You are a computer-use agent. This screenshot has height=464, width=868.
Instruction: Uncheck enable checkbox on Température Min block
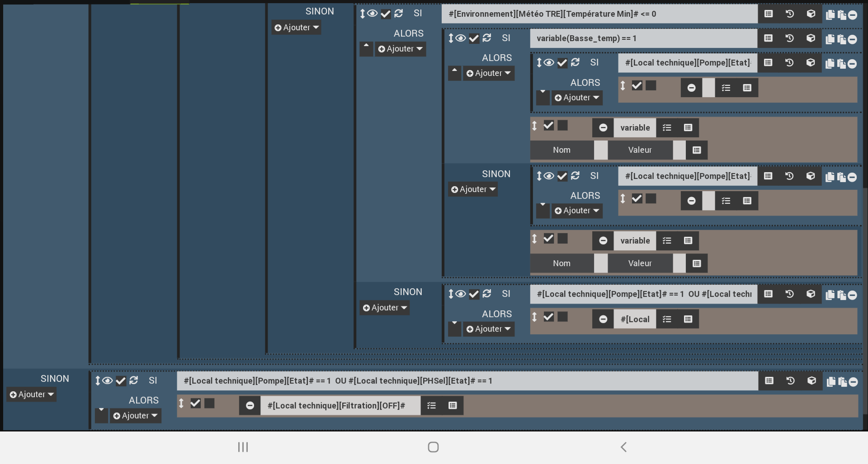click(x=386, y=14)
